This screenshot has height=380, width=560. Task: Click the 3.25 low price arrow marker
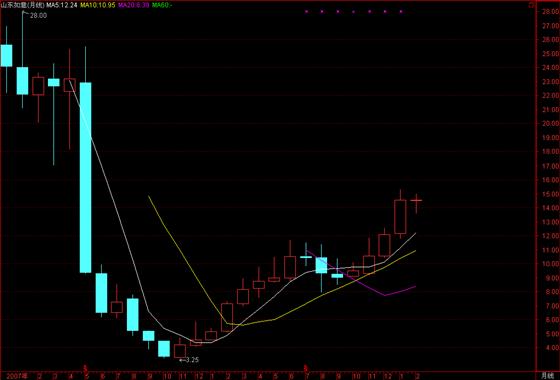tap(189, 360)
